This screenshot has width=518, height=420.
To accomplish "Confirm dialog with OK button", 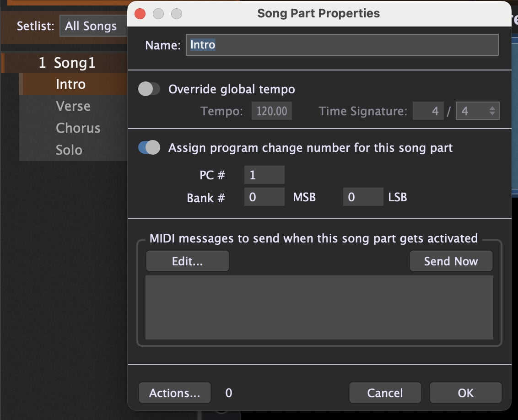I will click(x=465, y=393).
